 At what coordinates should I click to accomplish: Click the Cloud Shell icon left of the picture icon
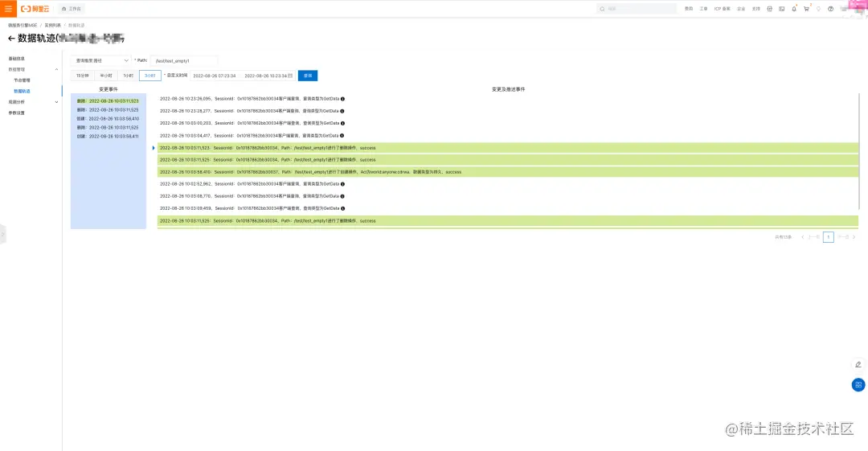769,9
